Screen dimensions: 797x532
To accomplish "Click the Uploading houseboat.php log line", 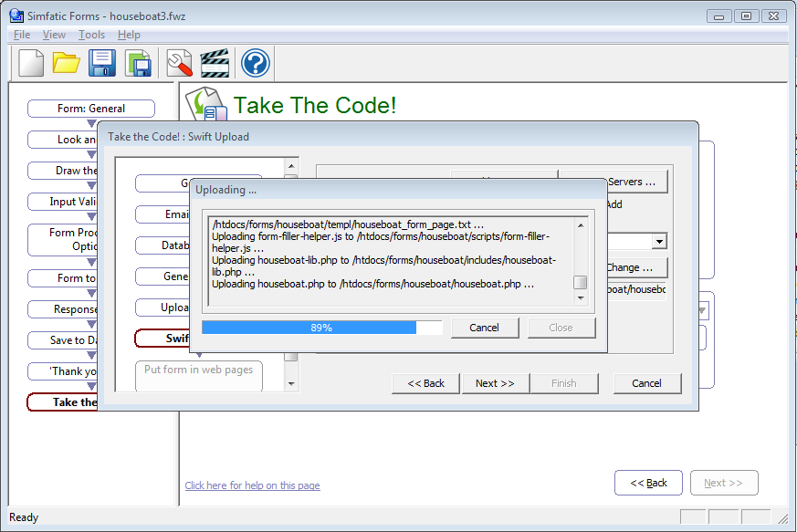I will click(373, 284).
